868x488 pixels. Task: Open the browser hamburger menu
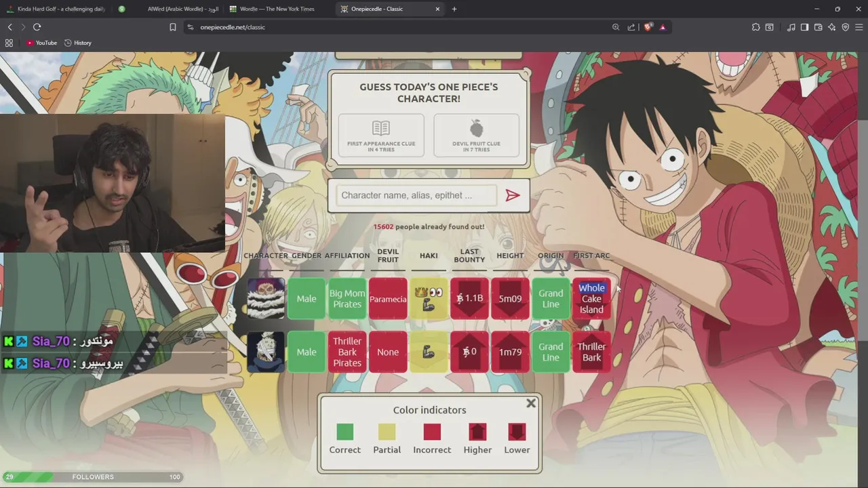(859, 27)
